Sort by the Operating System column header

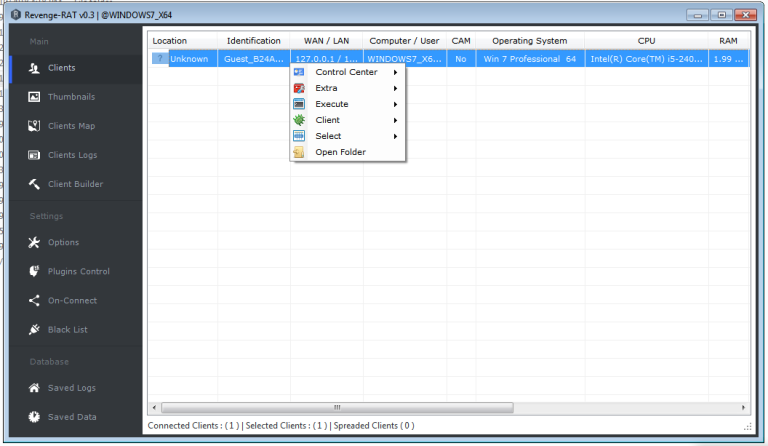click(529, 41)
